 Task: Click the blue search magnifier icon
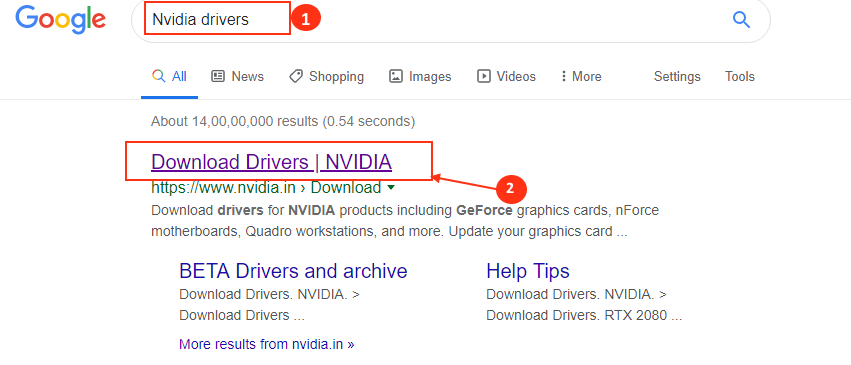click(x=741, y=20)
